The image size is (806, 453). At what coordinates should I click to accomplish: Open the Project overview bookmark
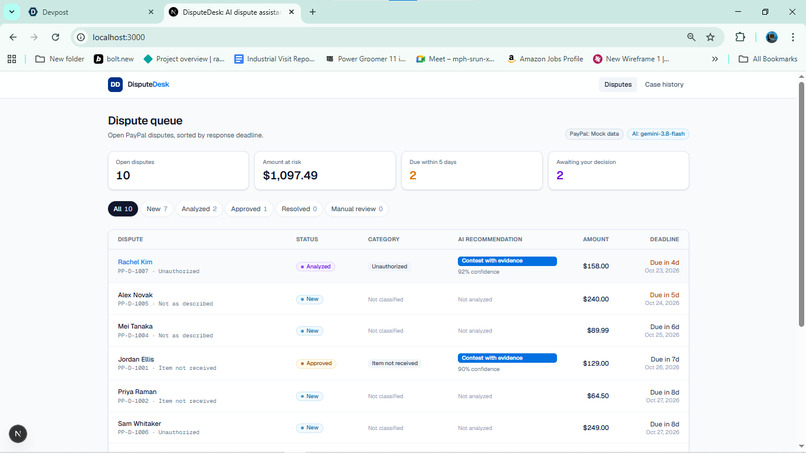point(184,59)
